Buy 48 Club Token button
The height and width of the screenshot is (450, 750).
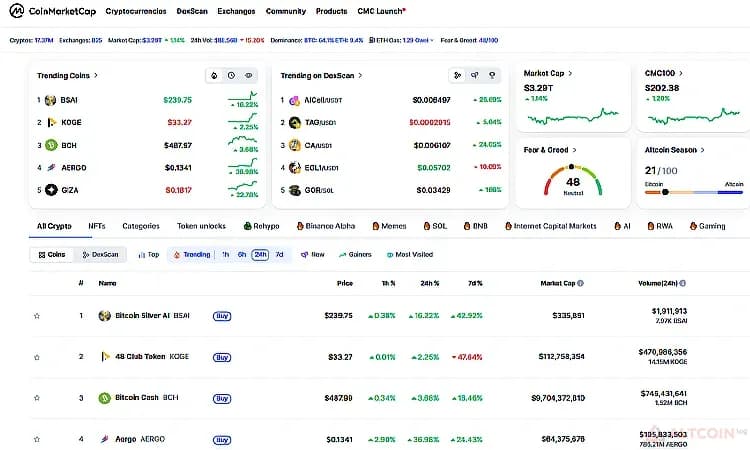click(x=222, y=357)
